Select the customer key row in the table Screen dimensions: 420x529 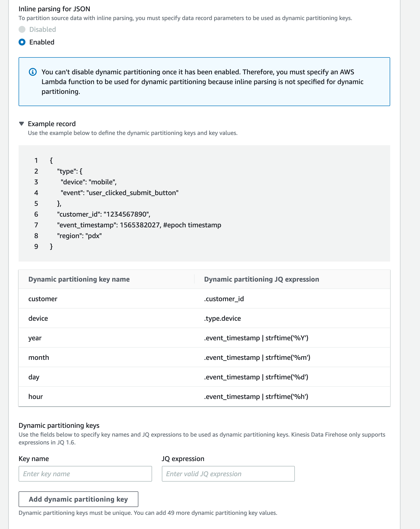click(x=43, y=299)
